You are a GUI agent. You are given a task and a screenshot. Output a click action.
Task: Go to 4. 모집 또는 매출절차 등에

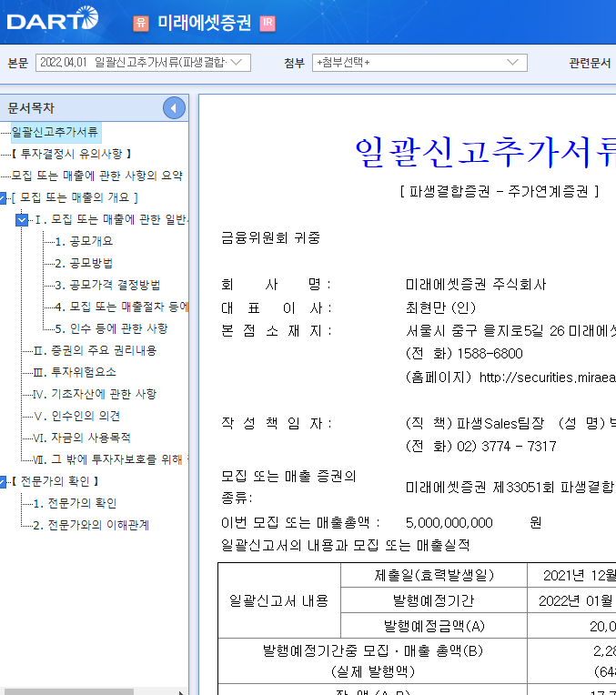pos(122,307)
